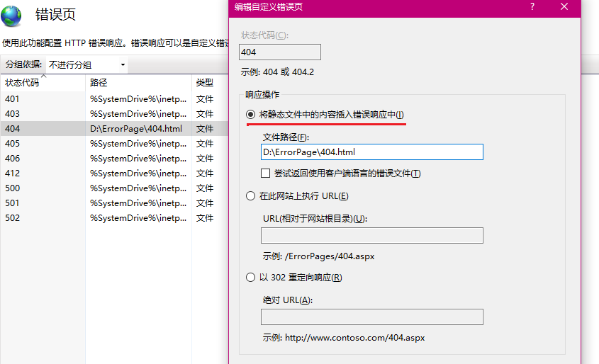The image size is (599, 364).
Task: Open the 分组依据 dropdown showing 不进行分组
Action: 86,65
